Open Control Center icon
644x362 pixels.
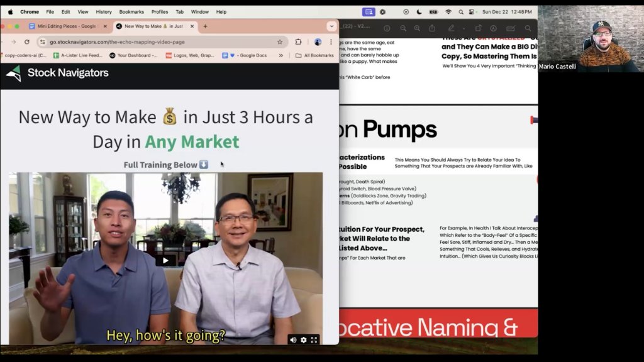tap(472, 12)
